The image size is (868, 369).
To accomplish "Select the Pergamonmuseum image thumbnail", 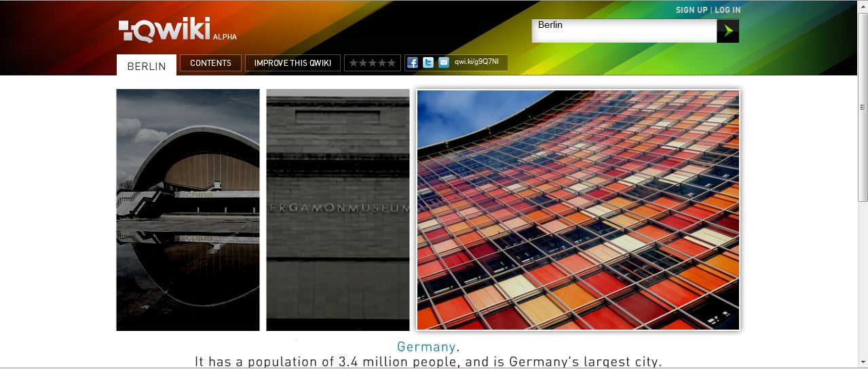I will [338, 210].
